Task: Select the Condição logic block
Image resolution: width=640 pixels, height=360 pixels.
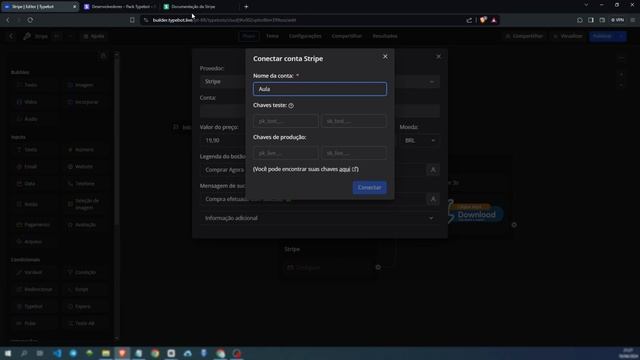Action: click(84, 272)
